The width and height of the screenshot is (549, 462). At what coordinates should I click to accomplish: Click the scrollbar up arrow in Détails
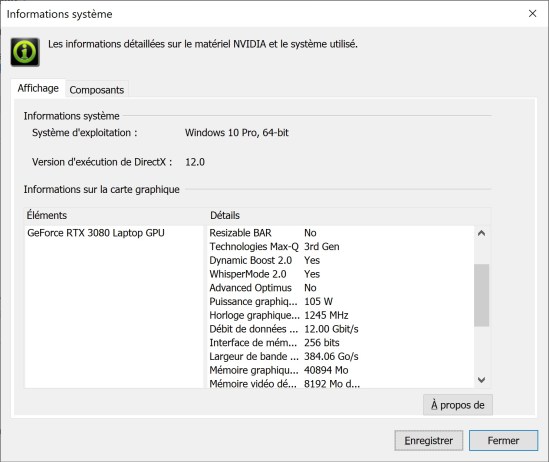pos(481,233)
